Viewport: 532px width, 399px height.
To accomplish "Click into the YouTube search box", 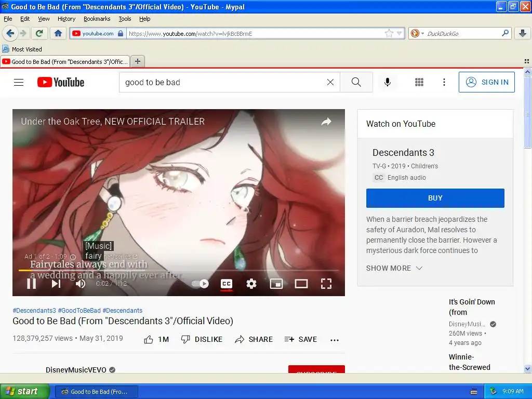I will pyautogui.click(x=224, y=82).
